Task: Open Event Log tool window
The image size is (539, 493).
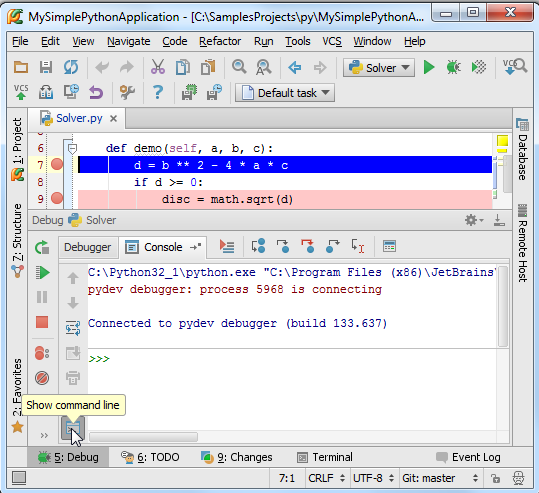Action: click(468, 457)
